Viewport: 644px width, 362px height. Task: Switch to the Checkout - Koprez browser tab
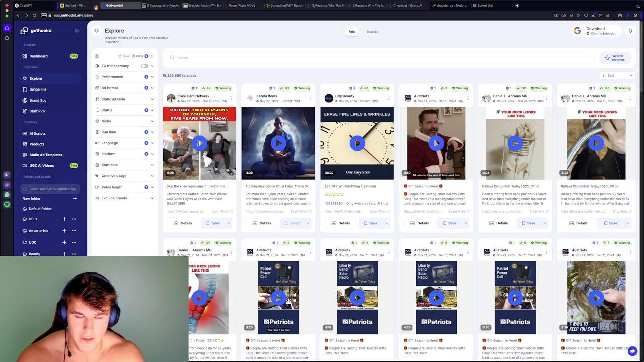[407, 6]
